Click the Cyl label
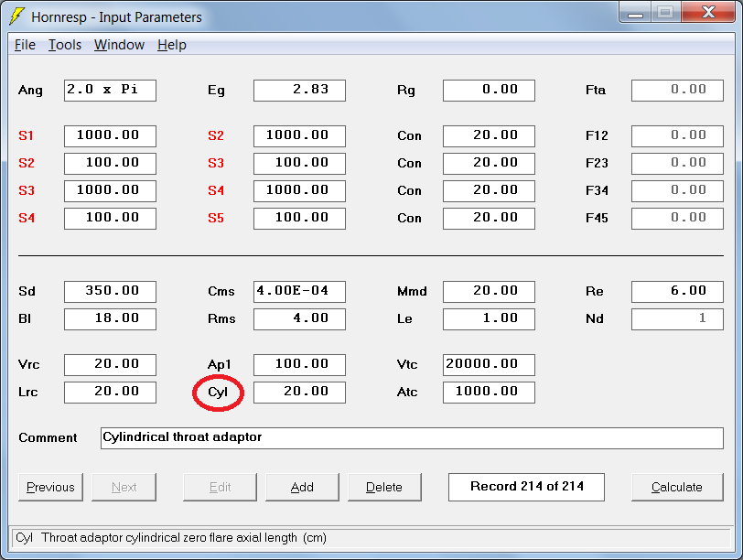The image size is (743, 560). (x=218, y=393)
